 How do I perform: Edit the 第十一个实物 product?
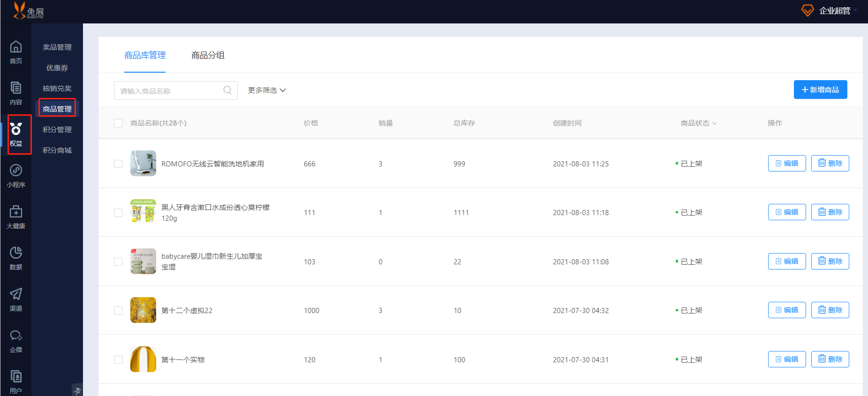pyautogui.click(x=787, y=359)
